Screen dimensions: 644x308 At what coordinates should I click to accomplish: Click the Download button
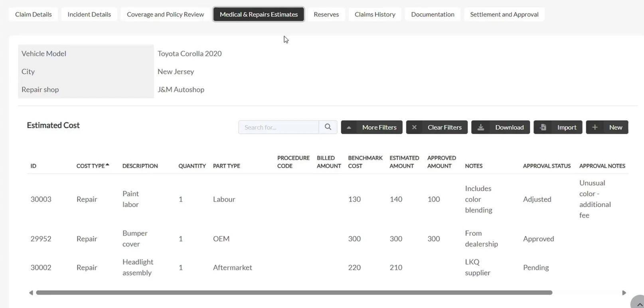[500, 127]
